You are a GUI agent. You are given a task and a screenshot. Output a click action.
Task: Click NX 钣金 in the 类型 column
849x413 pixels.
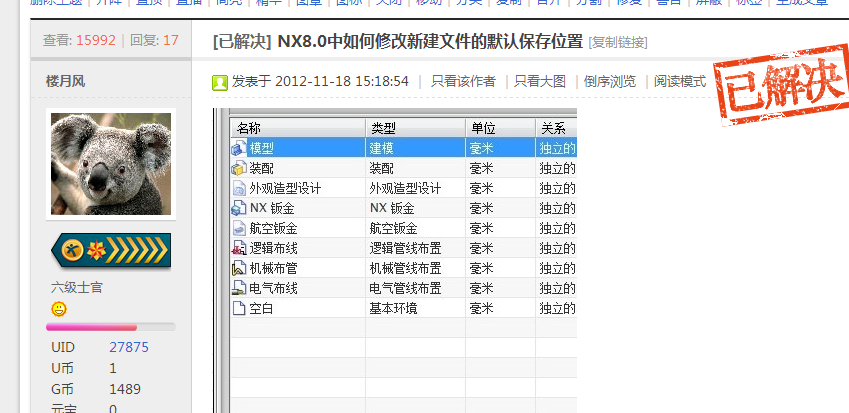tap(393, 208)
